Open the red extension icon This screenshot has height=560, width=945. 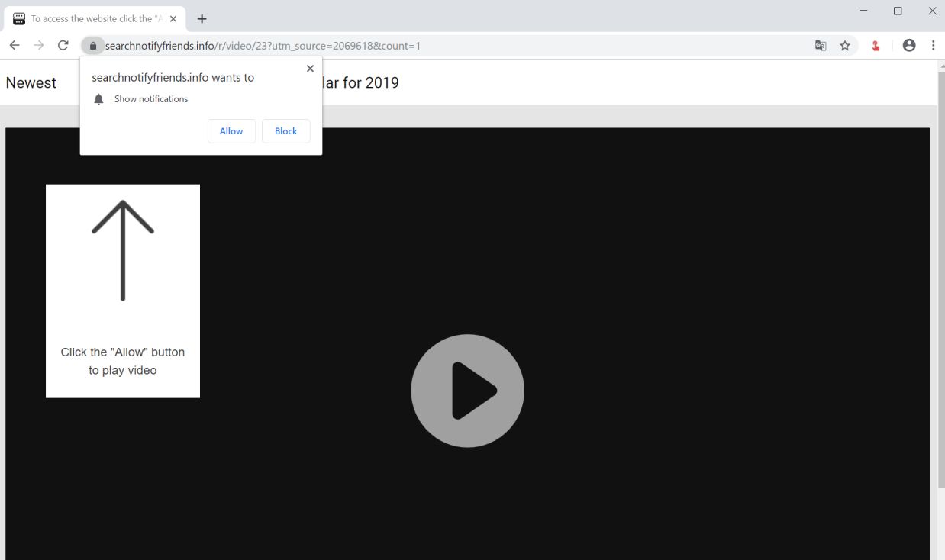click(876, 46)
